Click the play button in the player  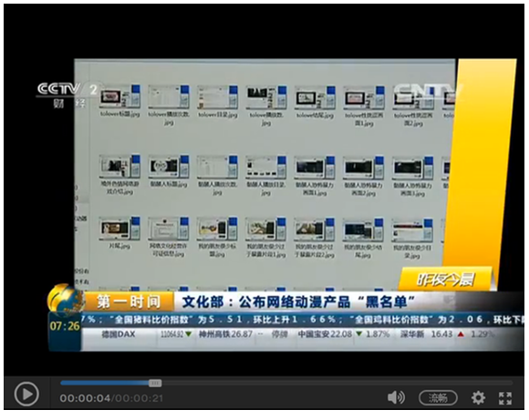pyautogui.click(x=26, y=394)
